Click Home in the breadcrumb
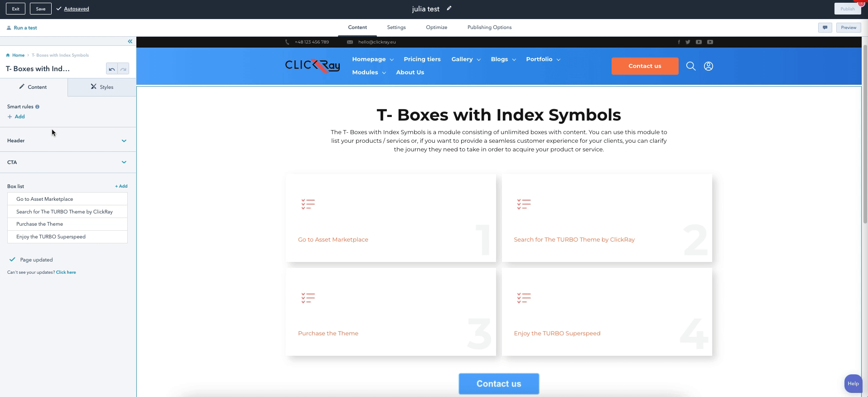The width and height of the screenshot is (868, 397). [19, 55]
